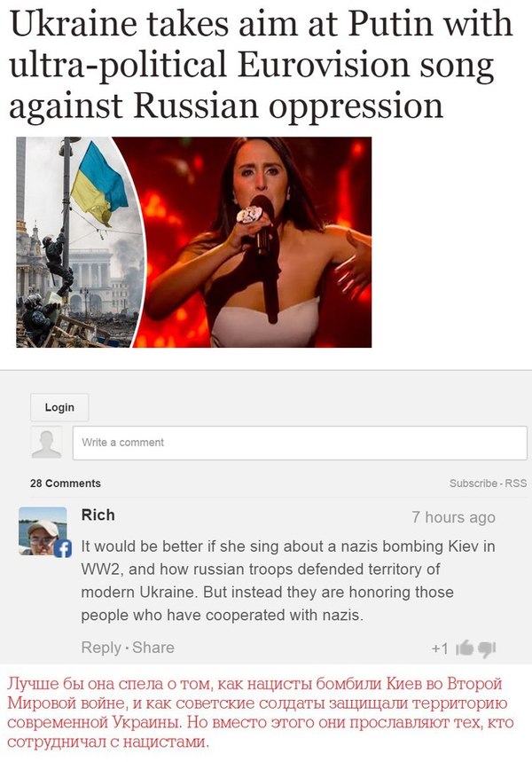The image size is (532, 762).
Task: Click the 7 hours ago timestamp
Action: [454, 517]
